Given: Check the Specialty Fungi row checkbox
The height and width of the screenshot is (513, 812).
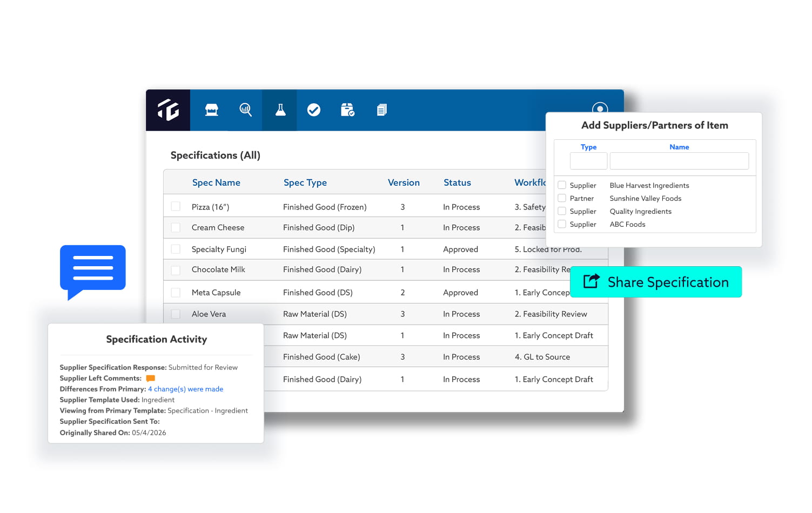Looking at the screenshot, I should (176, 249).
